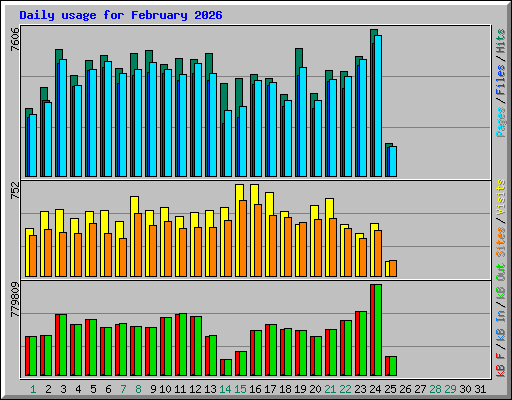Click the 'Visits' legend label
Viewport: 512px width, 400px height.
[501, 198]
